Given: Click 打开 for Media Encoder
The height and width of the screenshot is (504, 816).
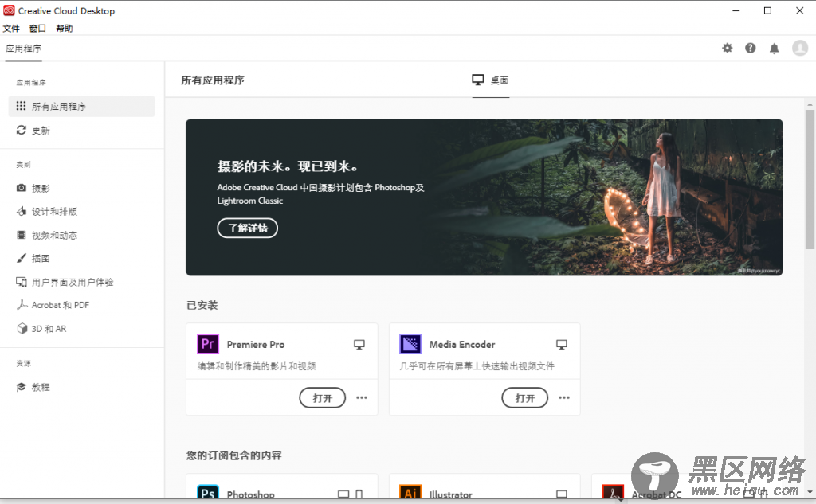Looking at the screenshot, I should pos(524,398).
